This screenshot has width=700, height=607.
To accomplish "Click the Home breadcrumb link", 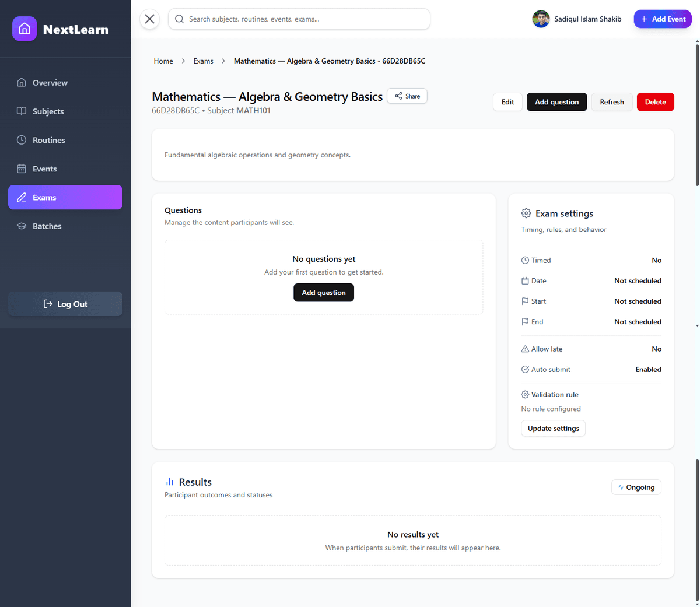I will pyautogui.click(x=163, y=61).
